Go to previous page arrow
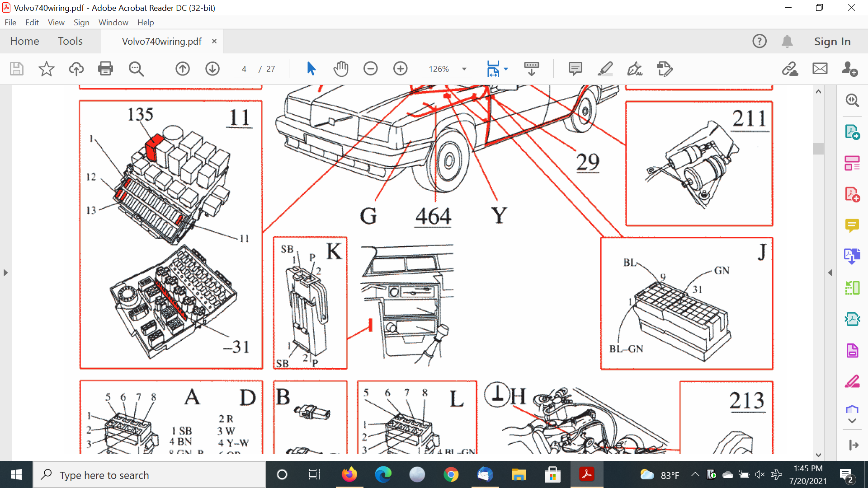Screen dimensions: 868x488 [x=183, y=69]
